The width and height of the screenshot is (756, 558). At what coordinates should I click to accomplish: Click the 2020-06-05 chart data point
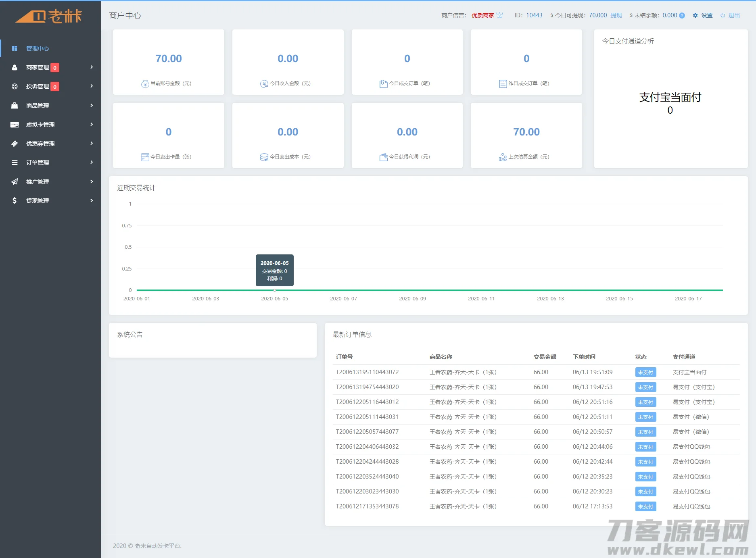click(275, 290)
